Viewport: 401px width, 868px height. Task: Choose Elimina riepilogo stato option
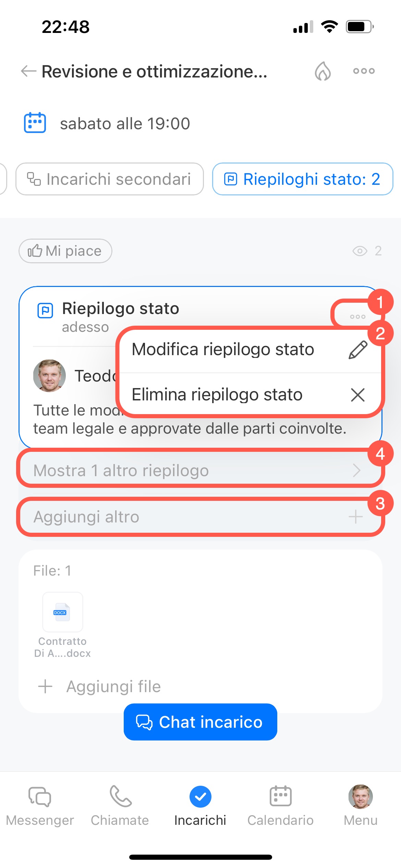click(x=217, y=395)
